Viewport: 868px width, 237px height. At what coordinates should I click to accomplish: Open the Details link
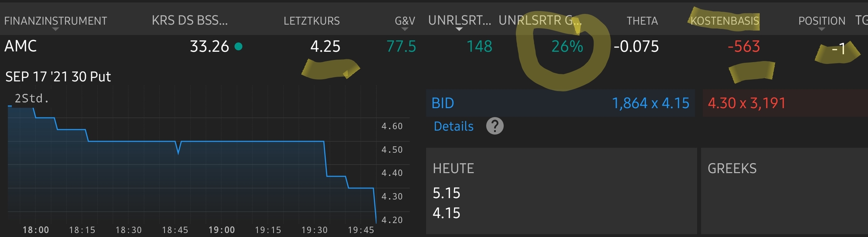point(453,126)
